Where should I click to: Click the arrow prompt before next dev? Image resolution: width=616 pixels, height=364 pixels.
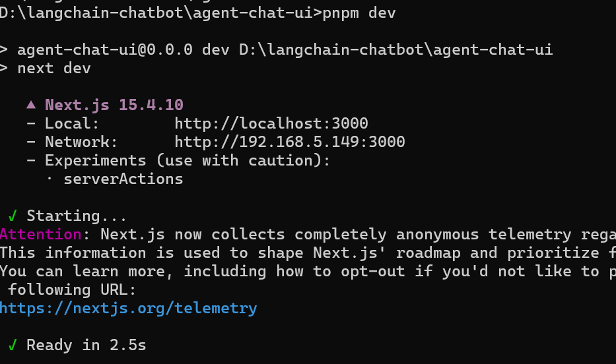coord(4,68)
